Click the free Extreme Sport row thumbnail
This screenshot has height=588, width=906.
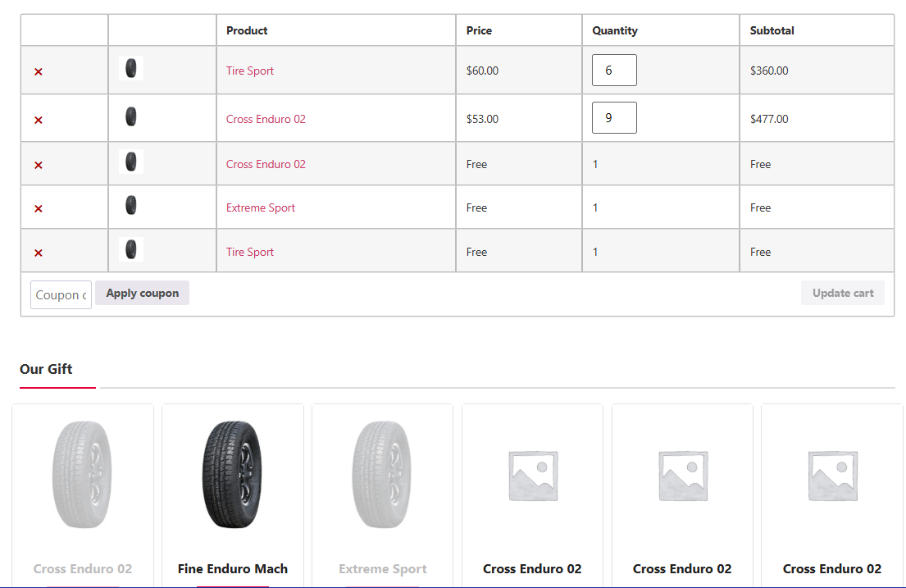(x=131, y=206)
